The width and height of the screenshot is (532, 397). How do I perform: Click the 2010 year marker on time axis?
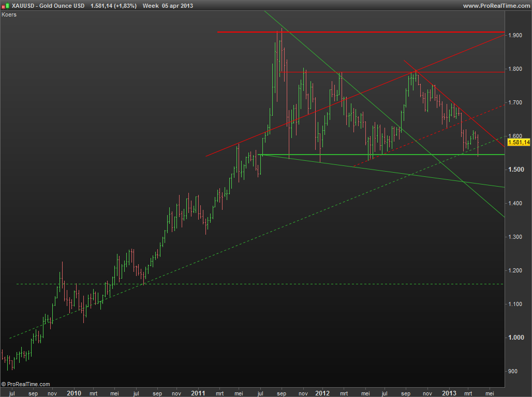(74, 393)
